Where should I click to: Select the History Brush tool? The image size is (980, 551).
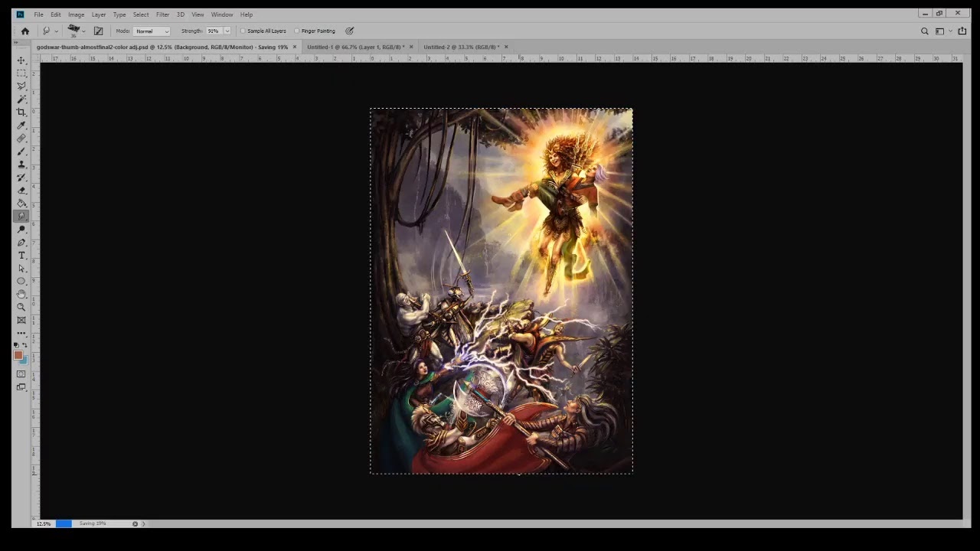21,178
